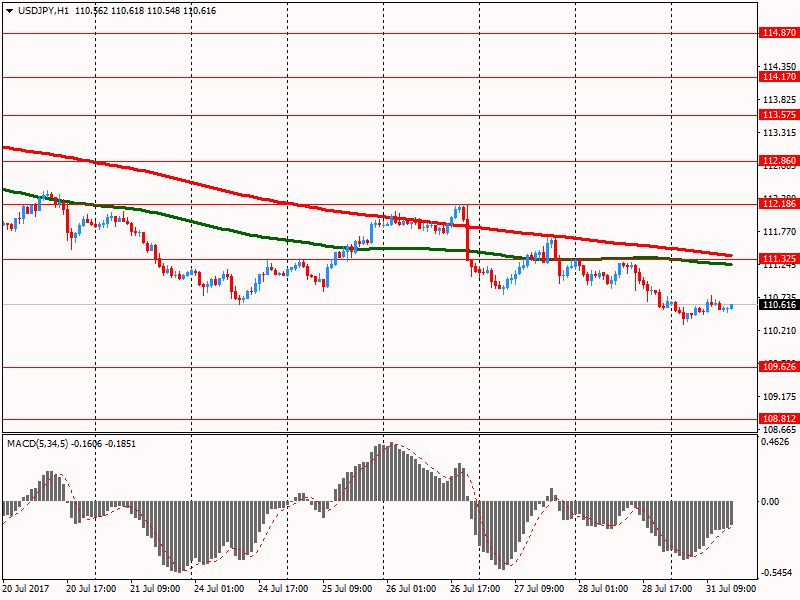Select the 24 Jul 17:00 time axis label
The height and width of the screenshot is (600, 800).
pyautogui.click(x=283, y=589)
